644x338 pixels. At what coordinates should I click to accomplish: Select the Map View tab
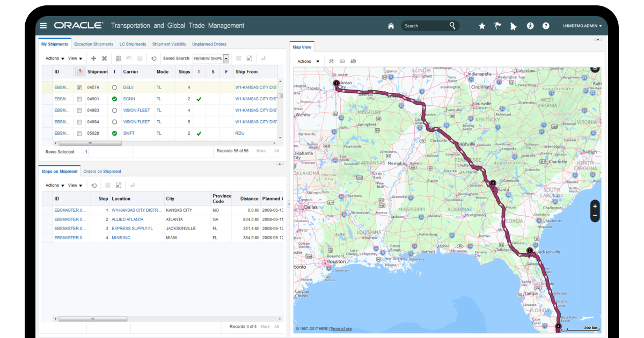pos(302,47)
